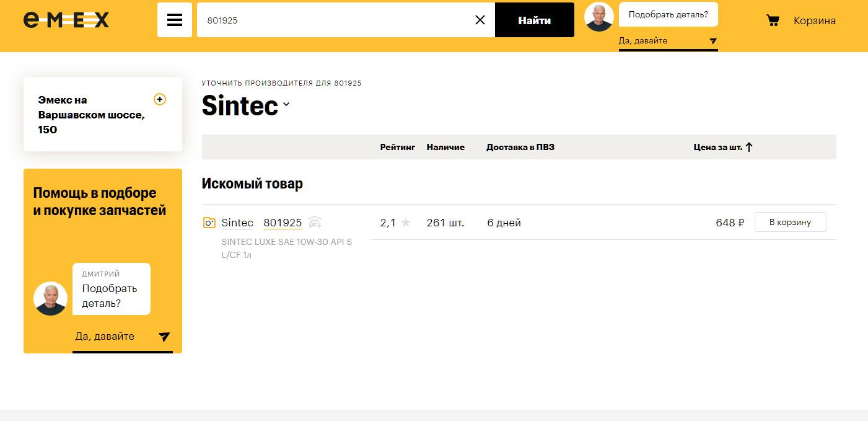This screenshot has height=421, width=868.
Task: Open the Sintec brand link in row
Action: [x=237, y=223]
